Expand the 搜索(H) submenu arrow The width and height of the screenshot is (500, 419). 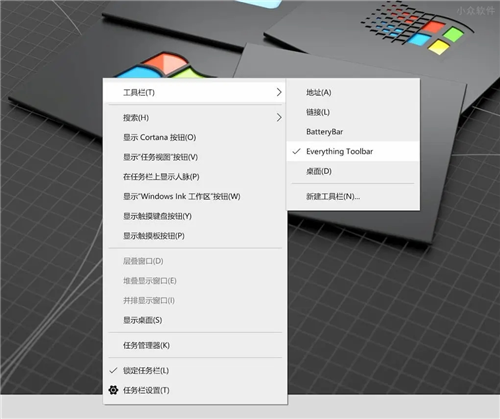279,117
